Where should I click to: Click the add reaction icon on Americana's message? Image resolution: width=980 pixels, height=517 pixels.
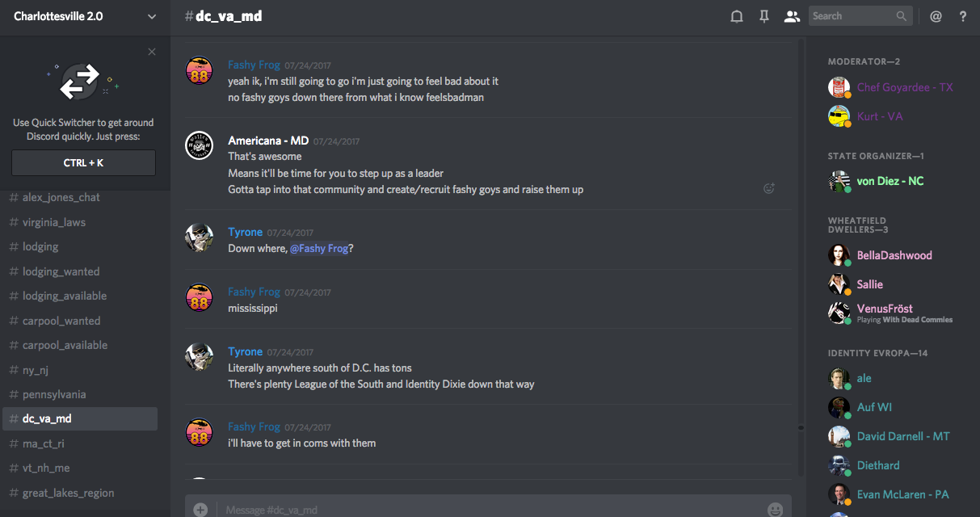pos(769,189)
